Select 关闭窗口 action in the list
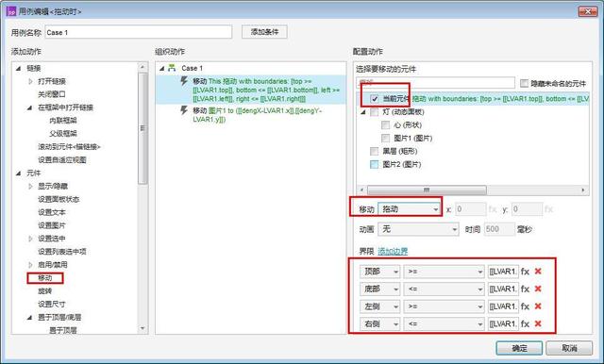The height and width of the screenshot is (364, 604). pyautogui.click(x=52, y=94)
